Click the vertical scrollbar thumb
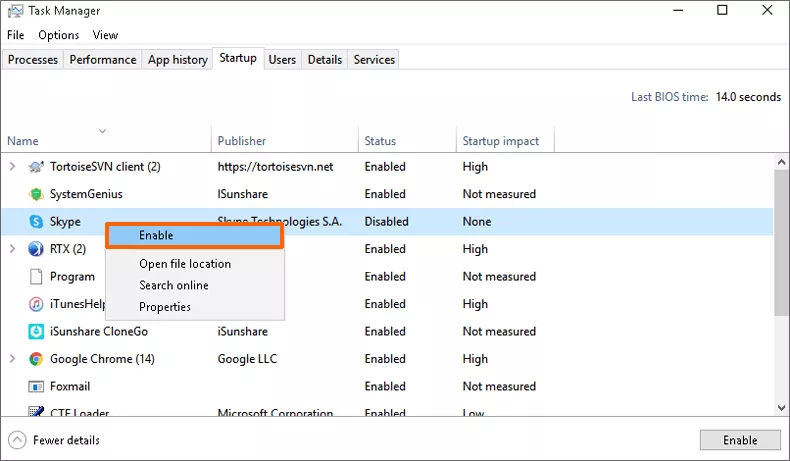The width and height of the screenshot is (790, 461). (781, 243)
